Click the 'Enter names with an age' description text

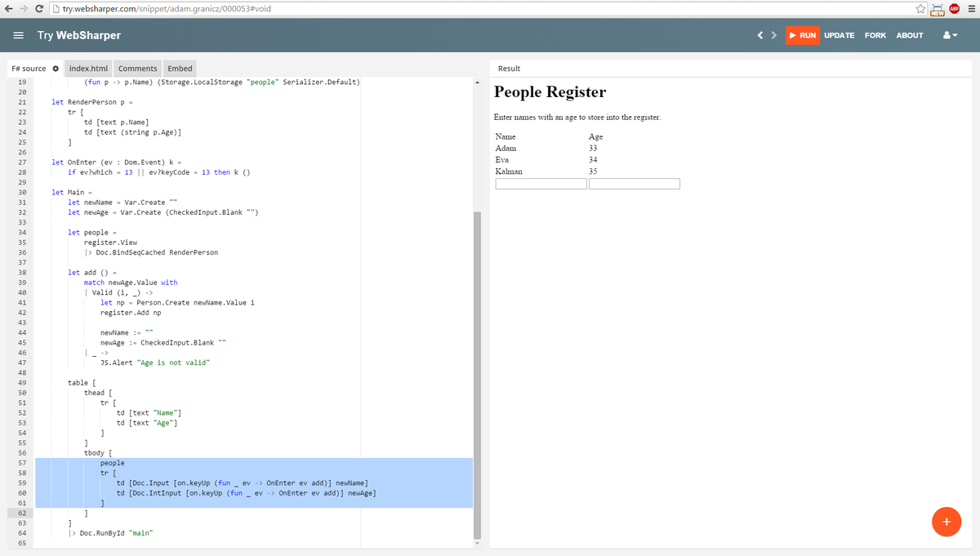coord(577,118)
